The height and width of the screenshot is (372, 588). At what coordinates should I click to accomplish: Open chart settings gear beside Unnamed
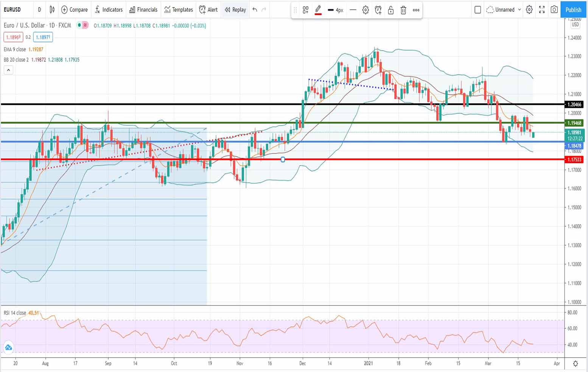point(529,10)
